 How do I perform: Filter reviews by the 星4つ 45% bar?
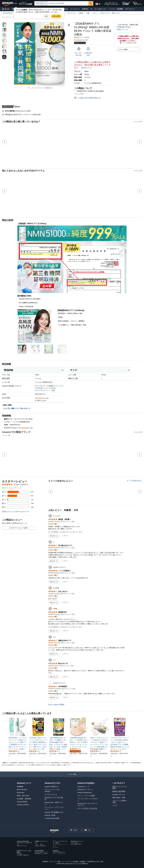click(18, 496)
